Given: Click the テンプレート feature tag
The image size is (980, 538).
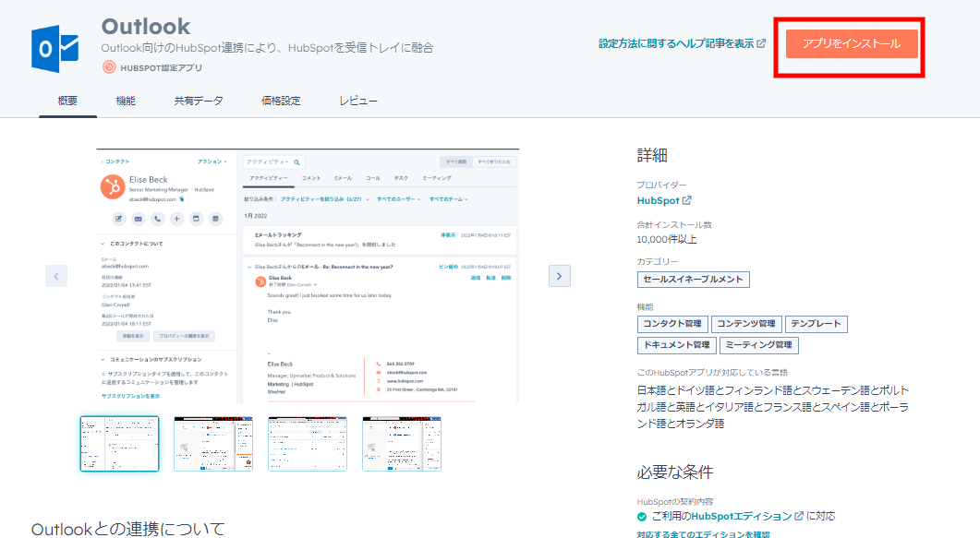Looking at the screenshot, I should 817,324.
